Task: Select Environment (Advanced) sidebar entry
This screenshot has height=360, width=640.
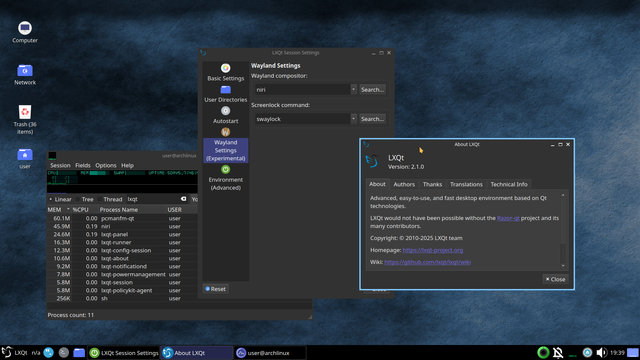Action: [226, 178]
